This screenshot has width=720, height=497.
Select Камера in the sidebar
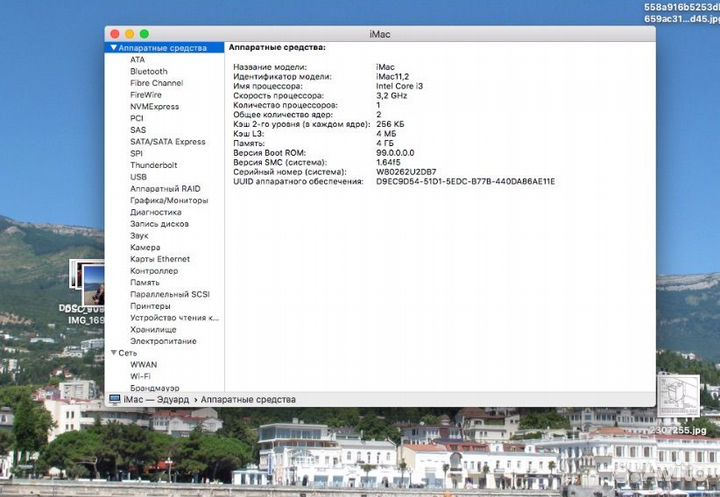coord(145,248)
